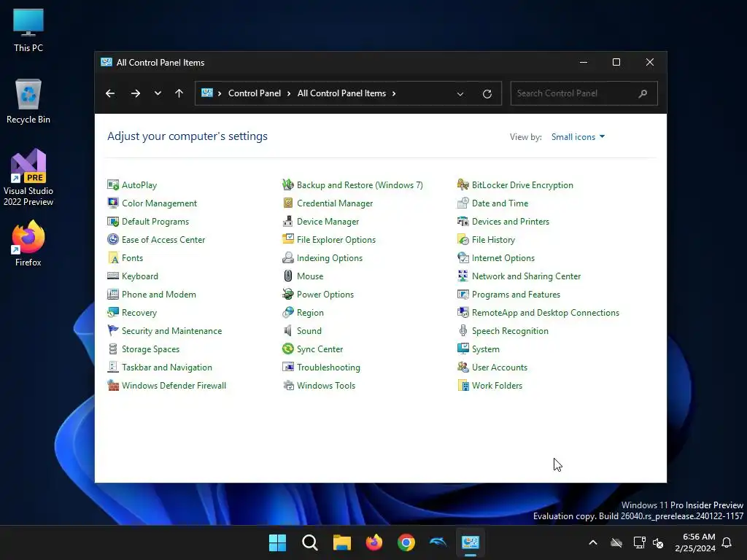This screenshot has width=747, height=560.
Task: Expand the View by Small icons dropdown
Action: click(578, 136)
